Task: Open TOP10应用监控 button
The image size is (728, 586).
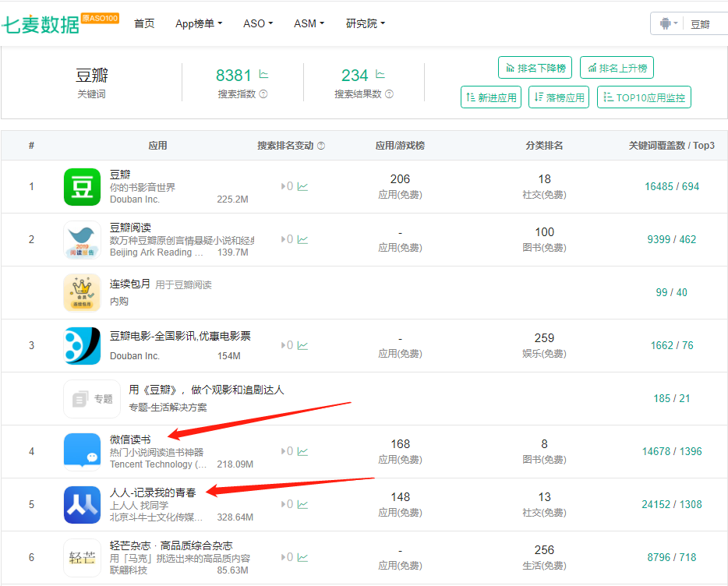Action: [644, 97]
